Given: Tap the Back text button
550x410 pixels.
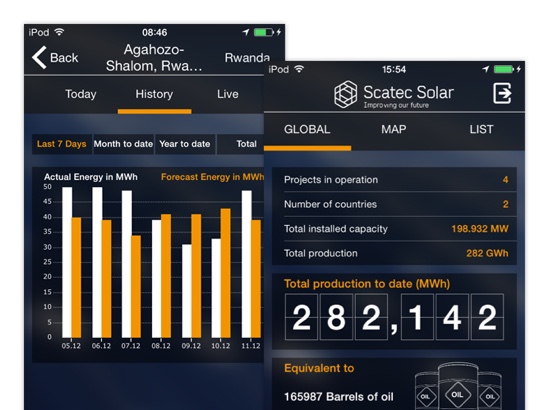Looking at the screenshot, I should click(x=64, y=58).
